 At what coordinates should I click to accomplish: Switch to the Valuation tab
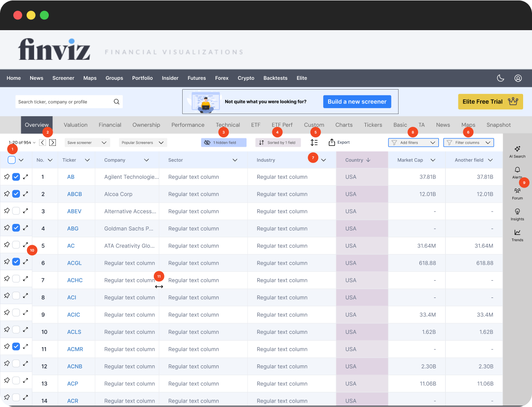(75, 125)
